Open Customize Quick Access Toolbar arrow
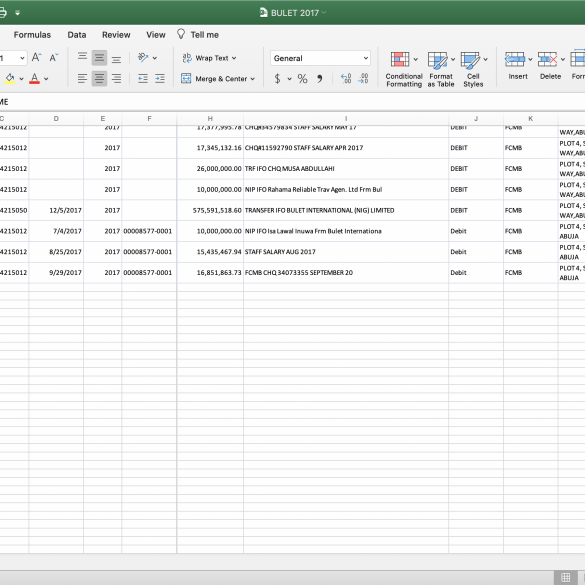The height and width of the screenshot is (585, 585). pos(17,13)
